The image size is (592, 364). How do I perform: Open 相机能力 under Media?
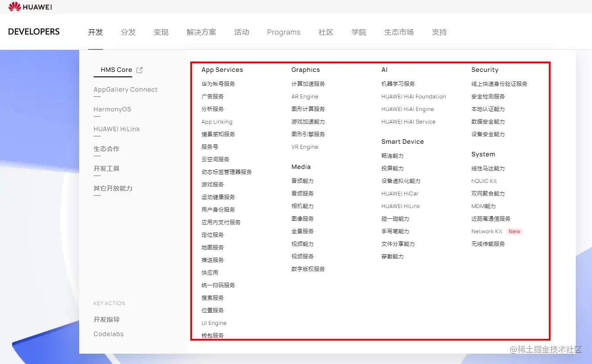pyautogui.click(x=302, y=206)
